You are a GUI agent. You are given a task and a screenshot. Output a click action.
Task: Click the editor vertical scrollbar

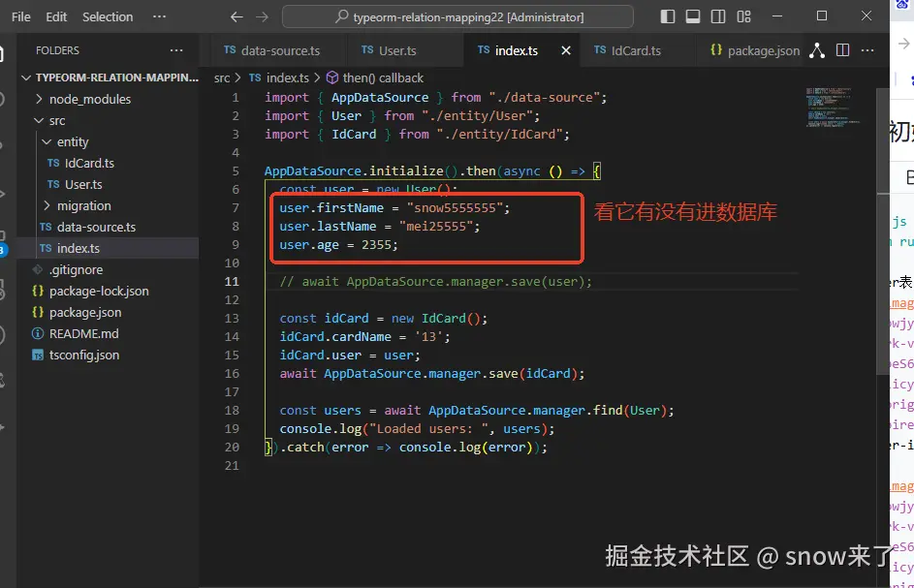883,233
